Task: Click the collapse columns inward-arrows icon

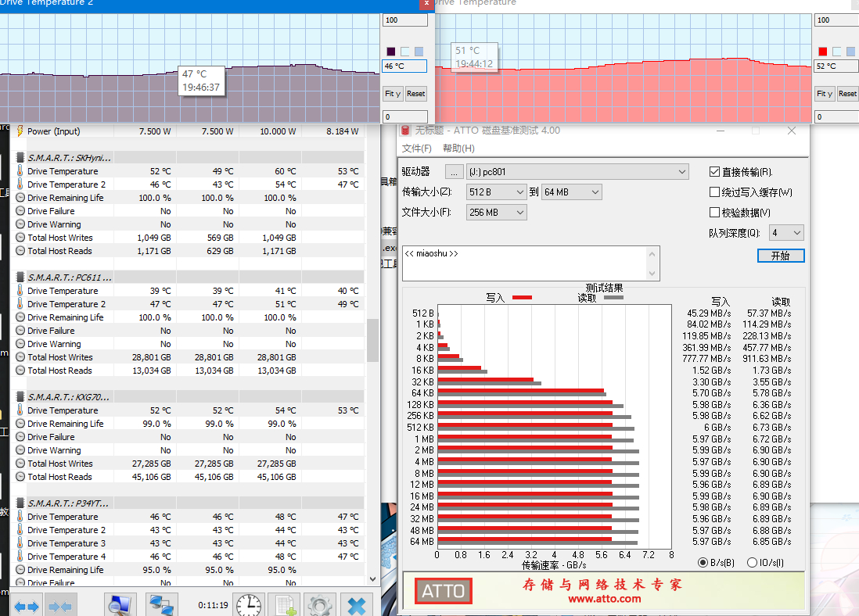Action: [60, 606]
